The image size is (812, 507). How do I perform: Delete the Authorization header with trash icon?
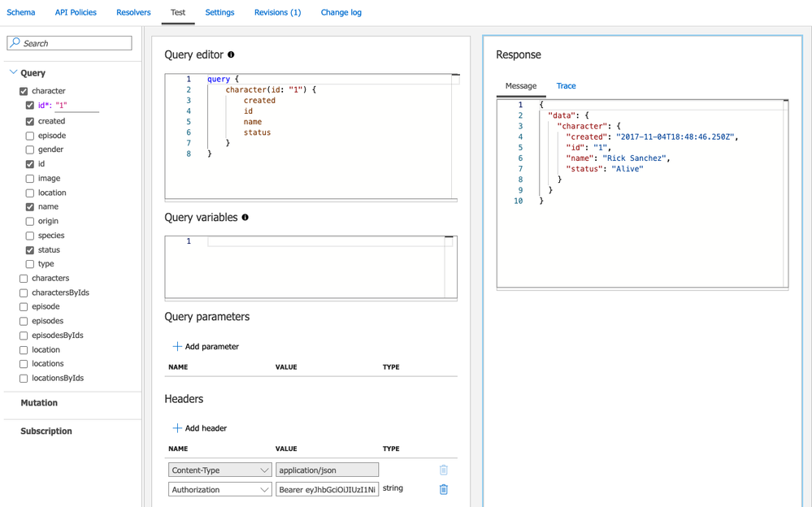click(x=443, y=489)
